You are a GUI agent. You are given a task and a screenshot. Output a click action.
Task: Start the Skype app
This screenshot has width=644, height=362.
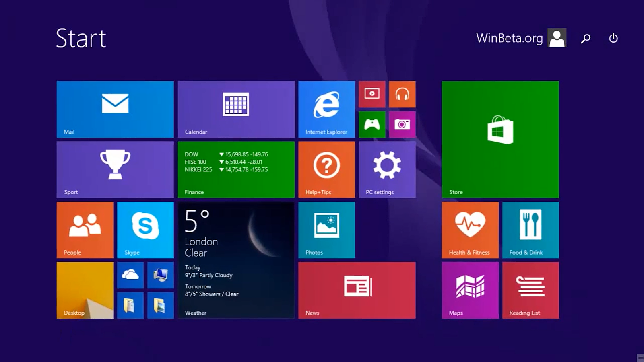click(x=145, y=230)
